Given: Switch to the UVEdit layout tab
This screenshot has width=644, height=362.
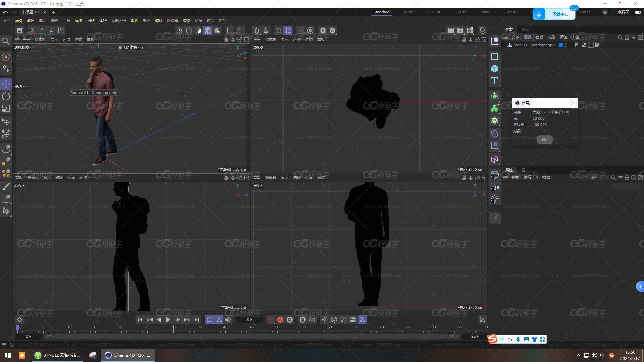Looking at the screenshot, I should [460, 12].
